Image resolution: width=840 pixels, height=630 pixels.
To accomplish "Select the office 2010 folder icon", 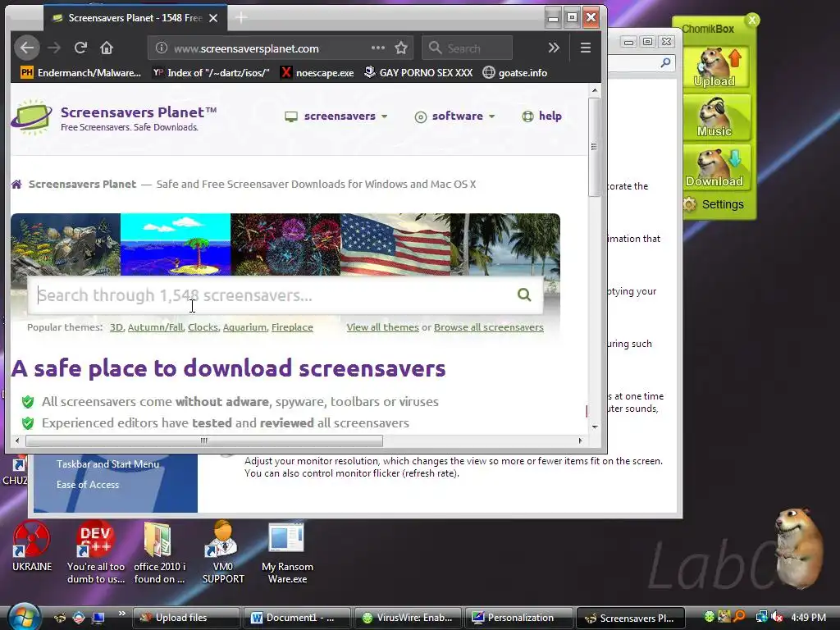I will 160,553.
